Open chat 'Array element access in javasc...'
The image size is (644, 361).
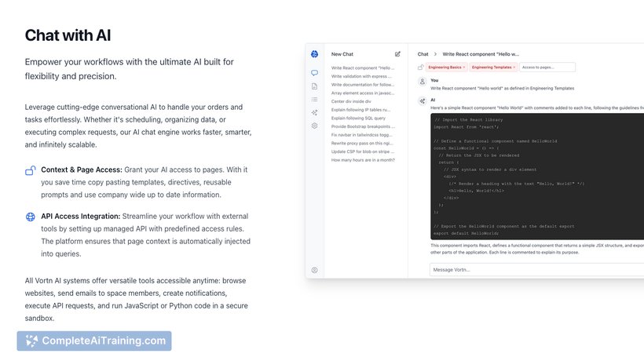(x=363, y=93)
